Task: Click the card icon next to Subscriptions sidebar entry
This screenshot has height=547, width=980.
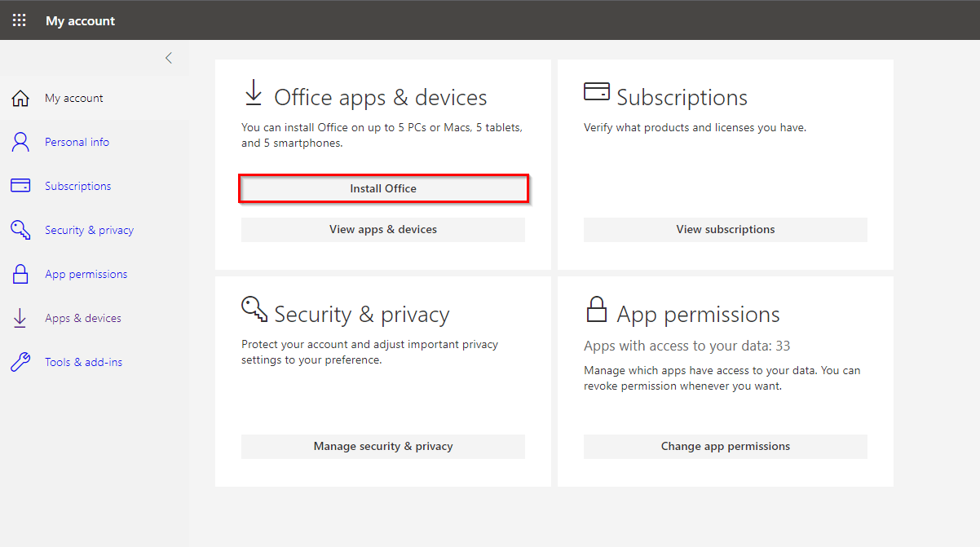Action: coord(20,185)
